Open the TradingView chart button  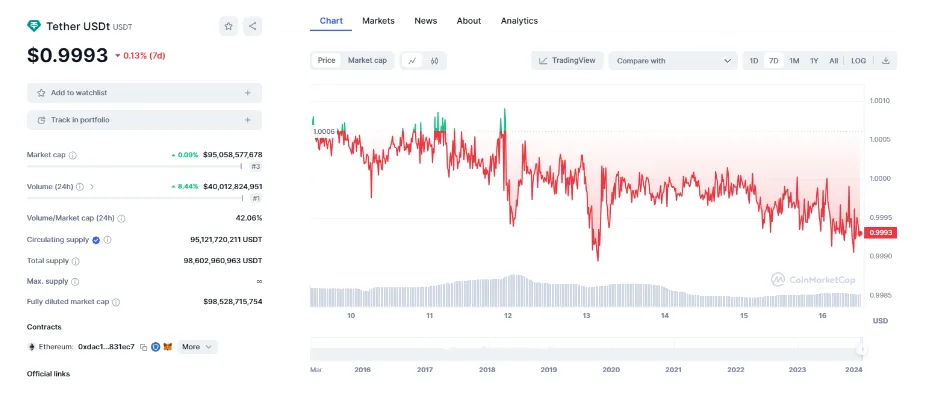567,61
